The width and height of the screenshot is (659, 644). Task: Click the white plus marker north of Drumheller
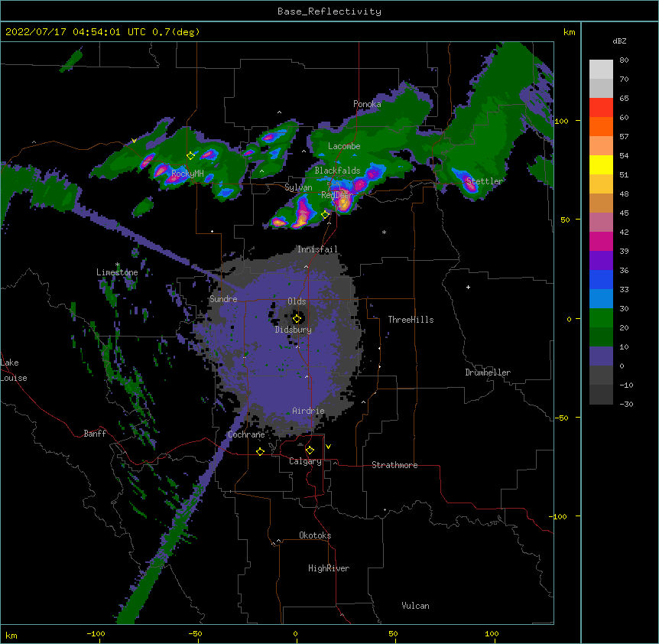click(x=468, y=287)
